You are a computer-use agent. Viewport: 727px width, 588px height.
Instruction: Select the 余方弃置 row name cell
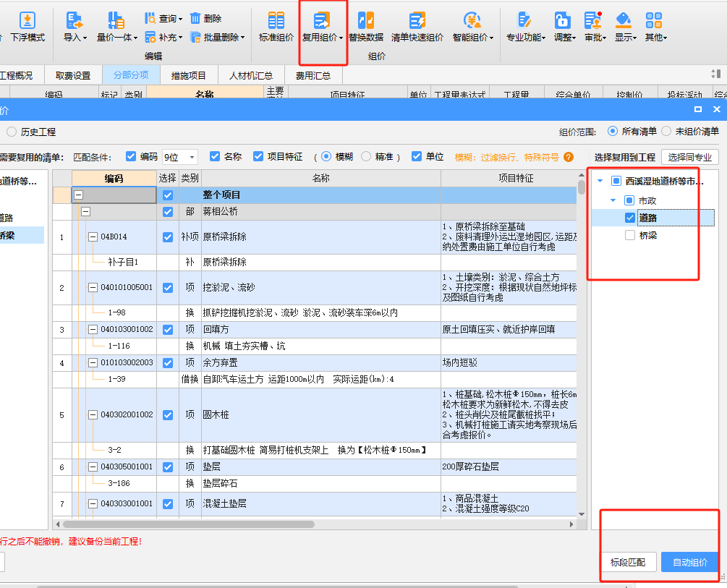(321, 362)
